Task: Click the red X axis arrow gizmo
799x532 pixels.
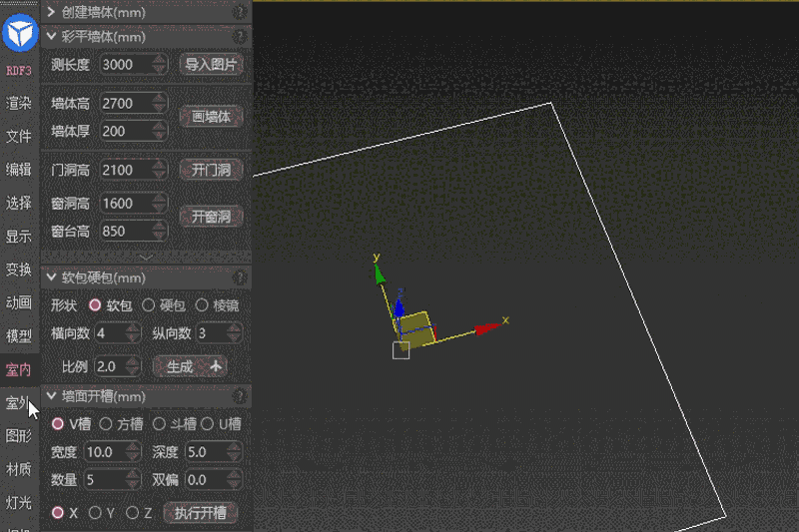Action: (486, 327)
